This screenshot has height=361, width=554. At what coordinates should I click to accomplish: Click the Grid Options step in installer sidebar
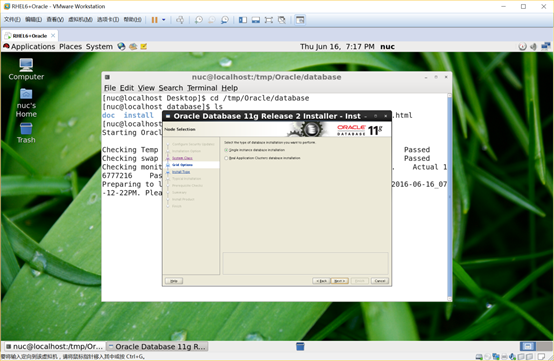coord(182,165)
